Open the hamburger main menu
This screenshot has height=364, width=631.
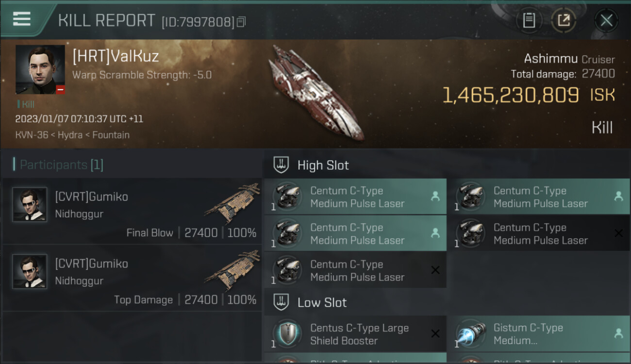(x=22, y=19)
